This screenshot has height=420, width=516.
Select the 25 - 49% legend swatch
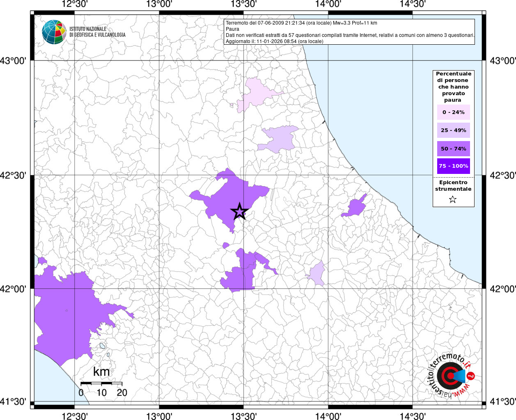click(x=453, y=130)
